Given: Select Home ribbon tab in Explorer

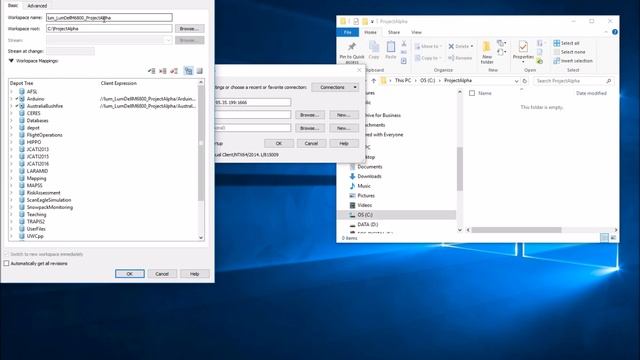Looking at the screenshot, I should [370, 32].
